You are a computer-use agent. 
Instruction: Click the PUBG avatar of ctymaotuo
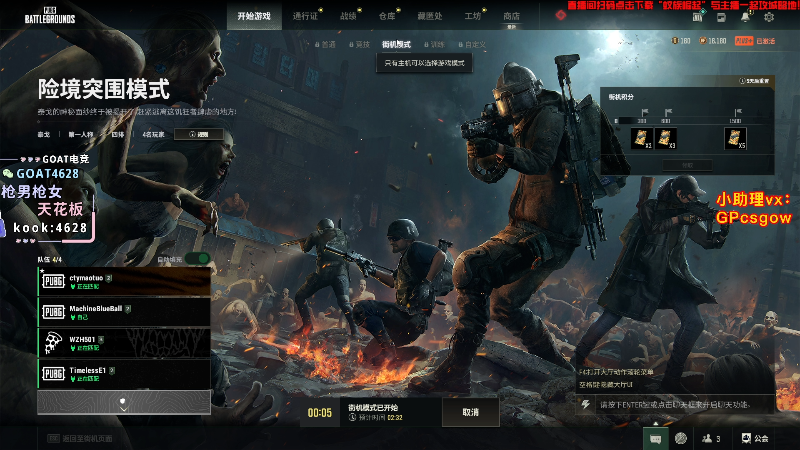53,281
